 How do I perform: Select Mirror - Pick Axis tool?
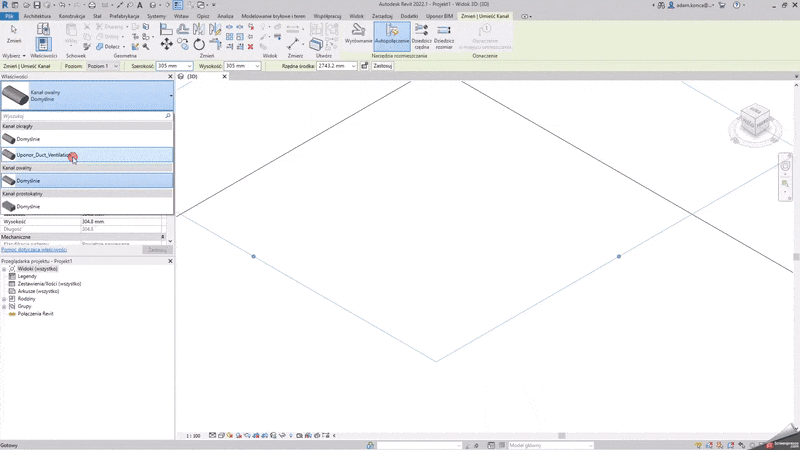198,29
